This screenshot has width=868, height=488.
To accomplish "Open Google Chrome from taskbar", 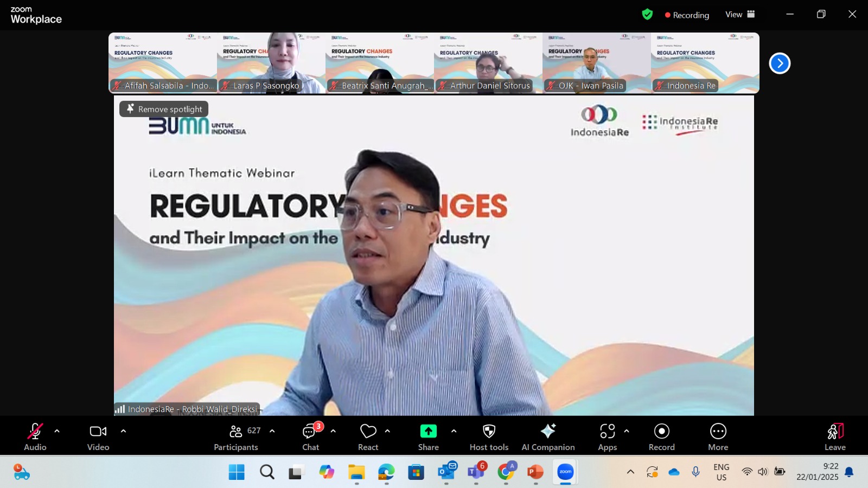I will [x=506, y=472].
